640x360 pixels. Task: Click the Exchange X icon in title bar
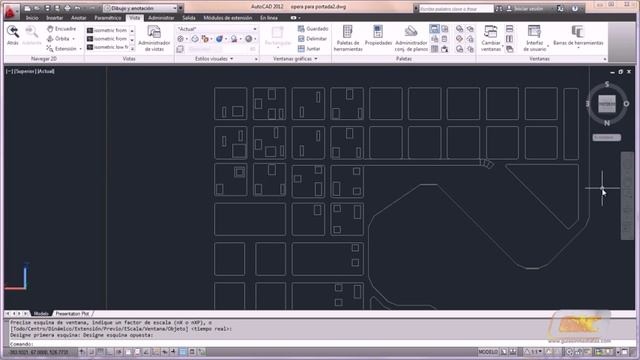tap(560, 8)
